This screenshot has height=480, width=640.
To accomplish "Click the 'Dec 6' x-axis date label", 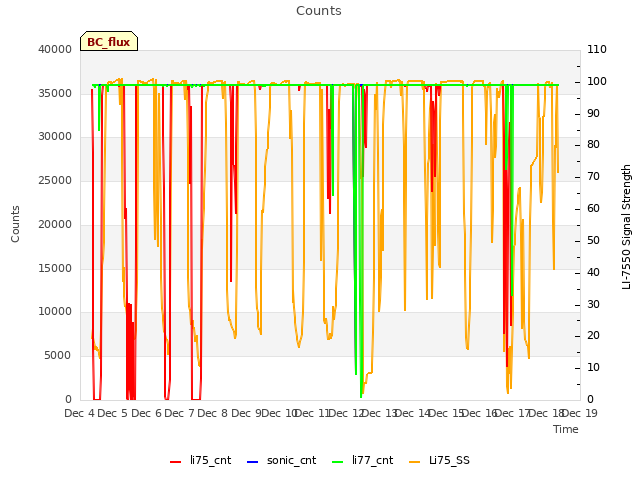I will 146,413.
